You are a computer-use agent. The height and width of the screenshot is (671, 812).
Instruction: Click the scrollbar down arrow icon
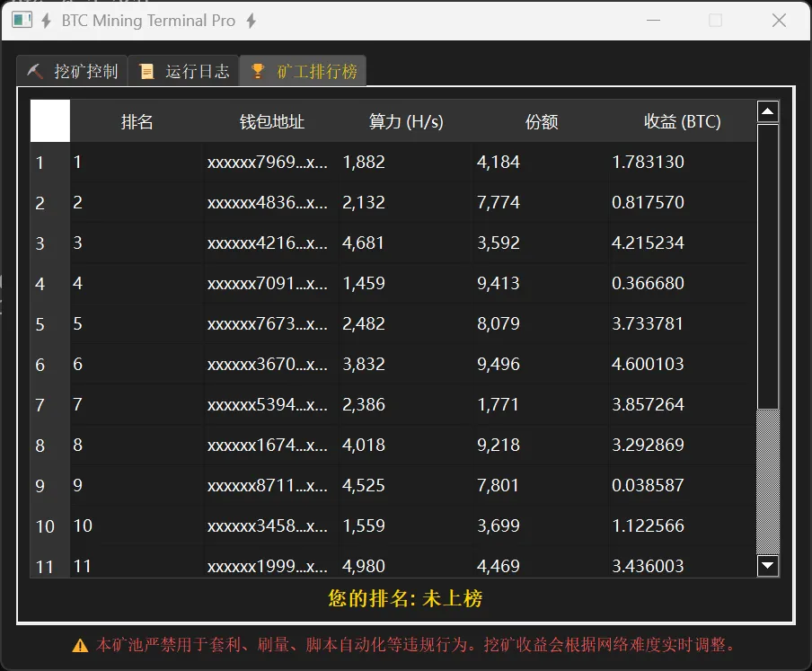tap(768, 567)
